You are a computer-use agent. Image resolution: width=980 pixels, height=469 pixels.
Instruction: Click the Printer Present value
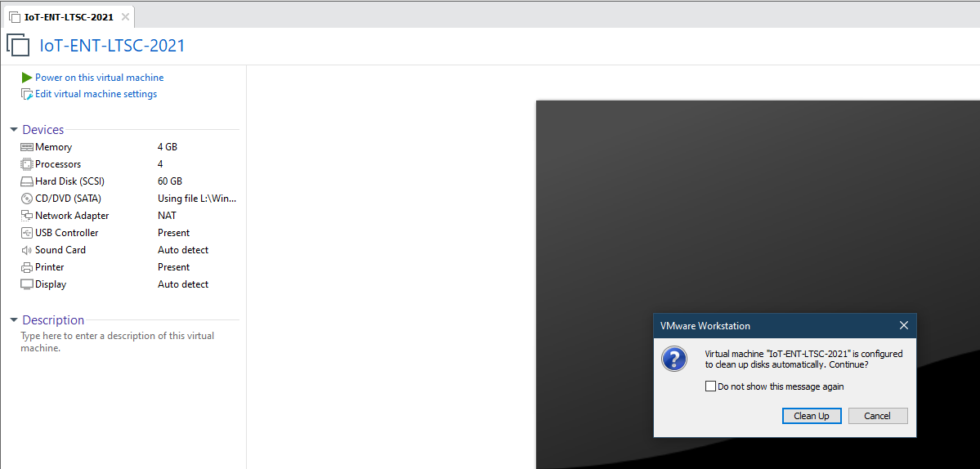(174, 267)
